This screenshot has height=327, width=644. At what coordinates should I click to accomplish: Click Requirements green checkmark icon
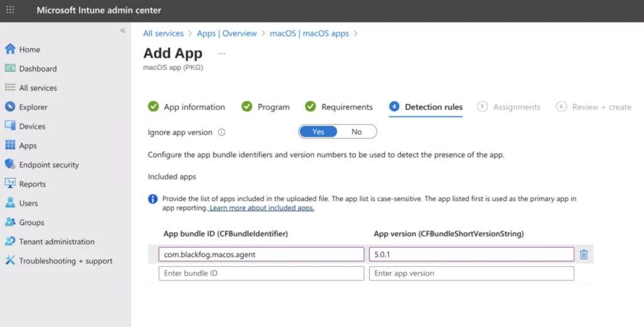point(311,106)
